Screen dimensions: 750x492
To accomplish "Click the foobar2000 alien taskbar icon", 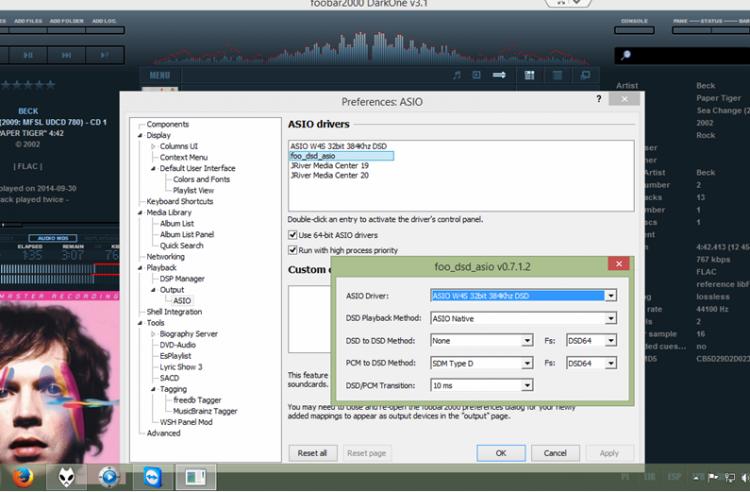I will tap(66, 477).
